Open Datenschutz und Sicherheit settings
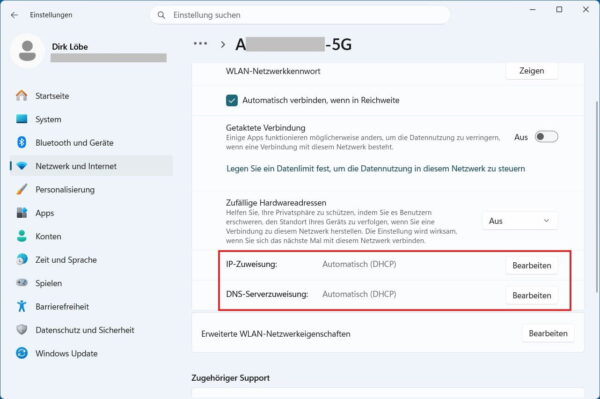The width and height of the screenshot is (600, 399). point(91,330)
